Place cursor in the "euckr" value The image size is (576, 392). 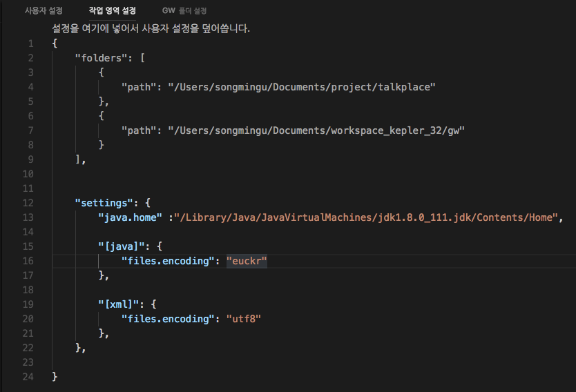[247, 261]
